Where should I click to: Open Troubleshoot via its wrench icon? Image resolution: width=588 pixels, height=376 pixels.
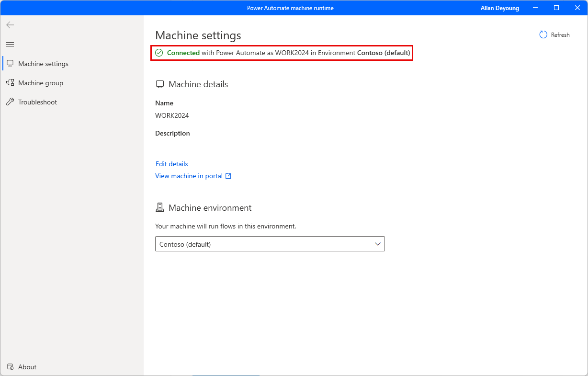coord(10,102)
